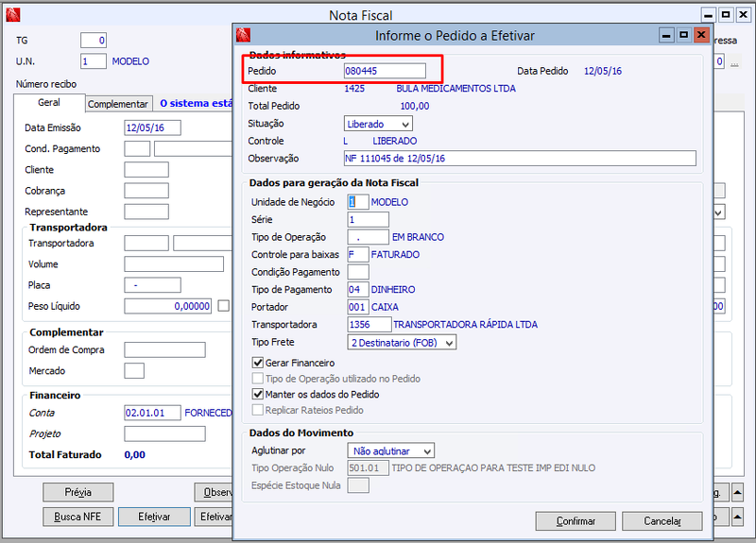The height and width of the screenshot is (543, 756).
Task: Click the Portador code field
Action: click(x=358, y=307)
